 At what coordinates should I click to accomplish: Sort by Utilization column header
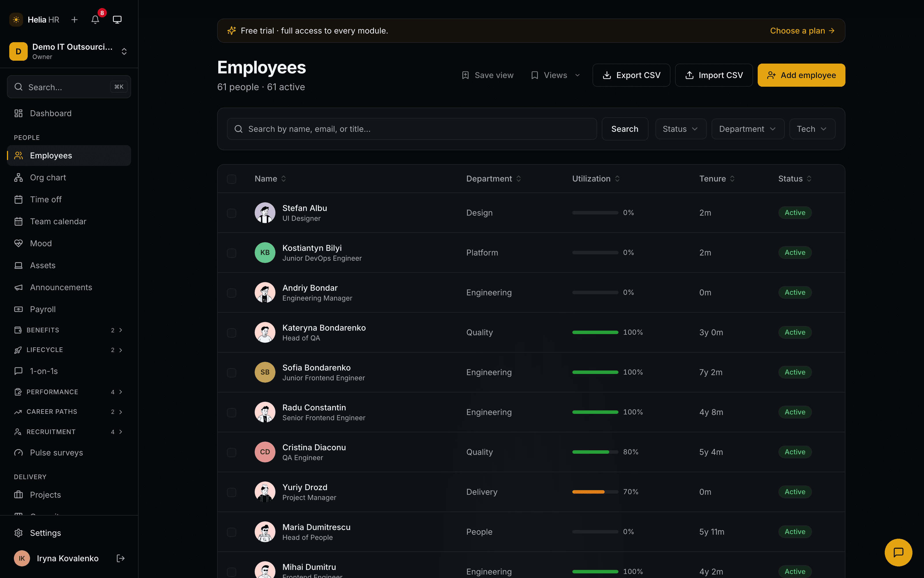[596, 179]
